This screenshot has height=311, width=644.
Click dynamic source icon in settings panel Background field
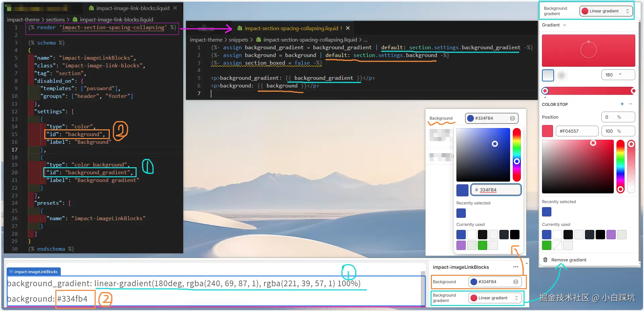pyautogui.click(x=516, y=282)
